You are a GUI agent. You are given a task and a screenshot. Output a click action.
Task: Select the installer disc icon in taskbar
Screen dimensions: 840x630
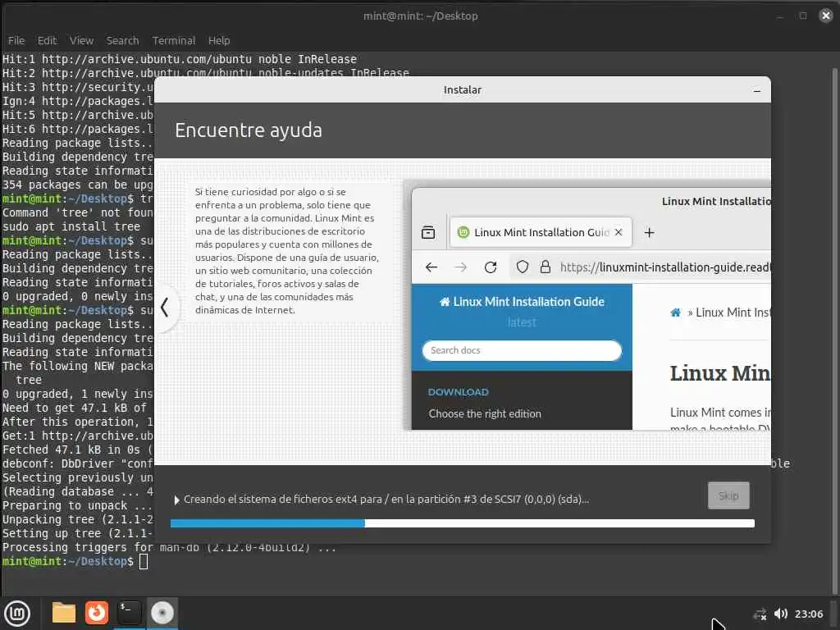[162, 613]
